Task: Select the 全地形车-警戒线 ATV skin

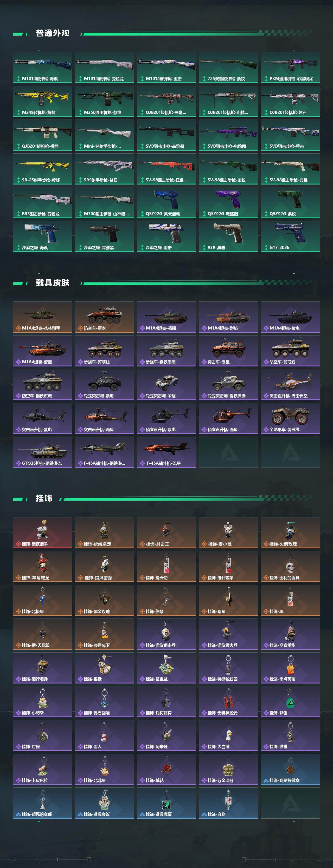Action: point(290,418)
